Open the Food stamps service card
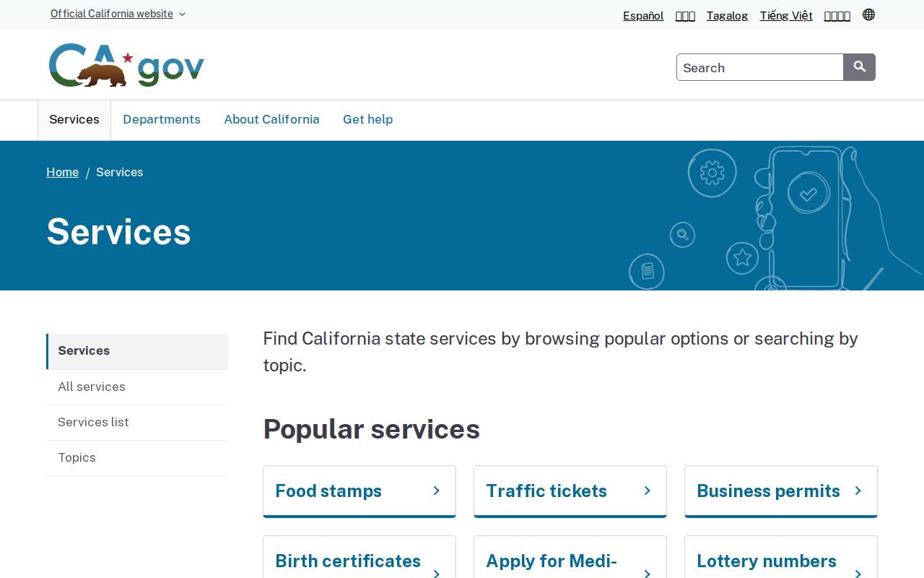 tap(359, 491)
